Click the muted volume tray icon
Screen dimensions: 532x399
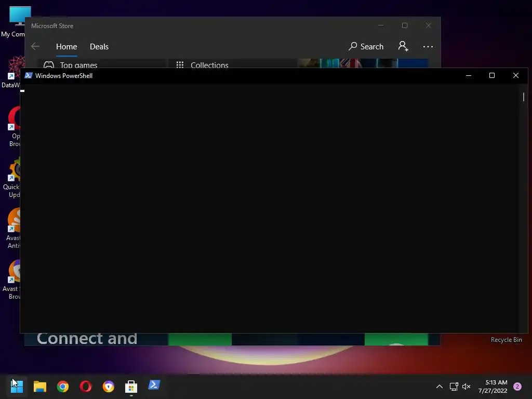point(467,387)
